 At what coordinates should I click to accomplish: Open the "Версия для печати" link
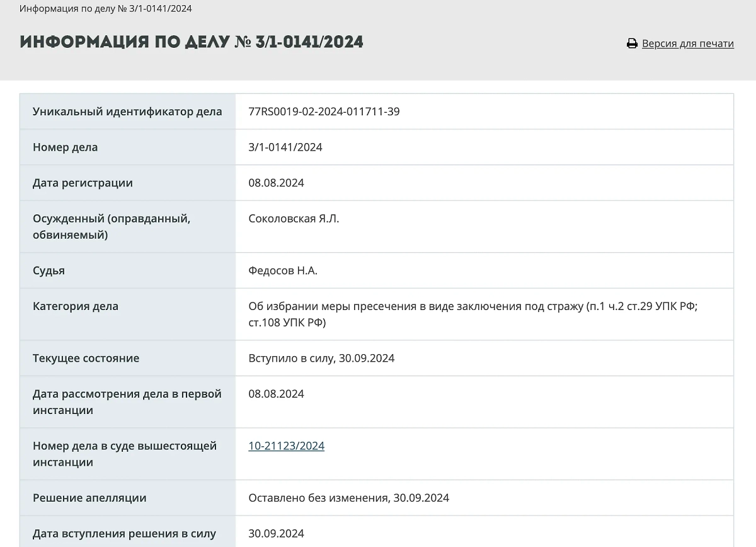[687, 43]
